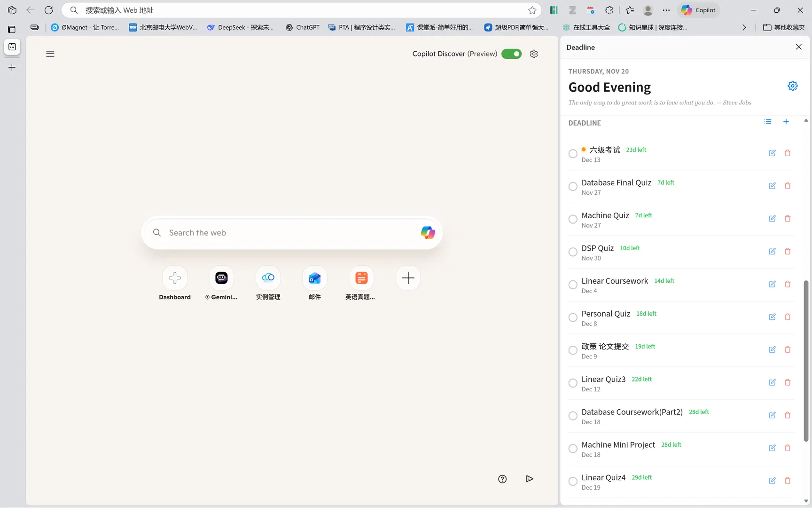812x508 pixels.
Task: Click the Deadline panel scrollbar
Action: coord(806,361)
